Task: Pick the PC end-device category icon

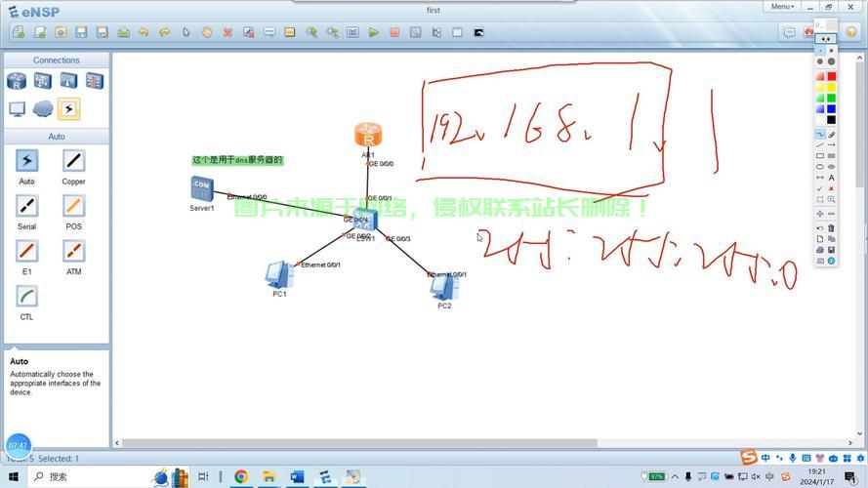Action: (18, 108)
